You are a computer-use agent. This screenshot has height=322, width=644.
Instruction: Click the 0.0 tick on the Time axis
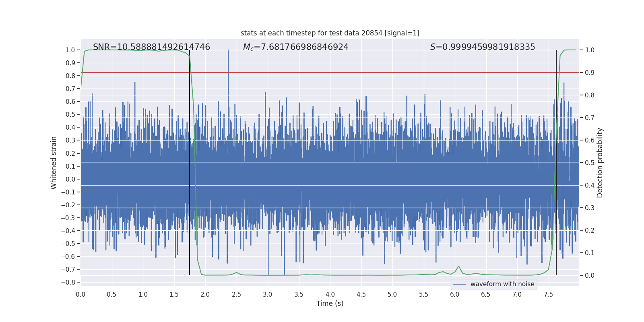[80, 294]
